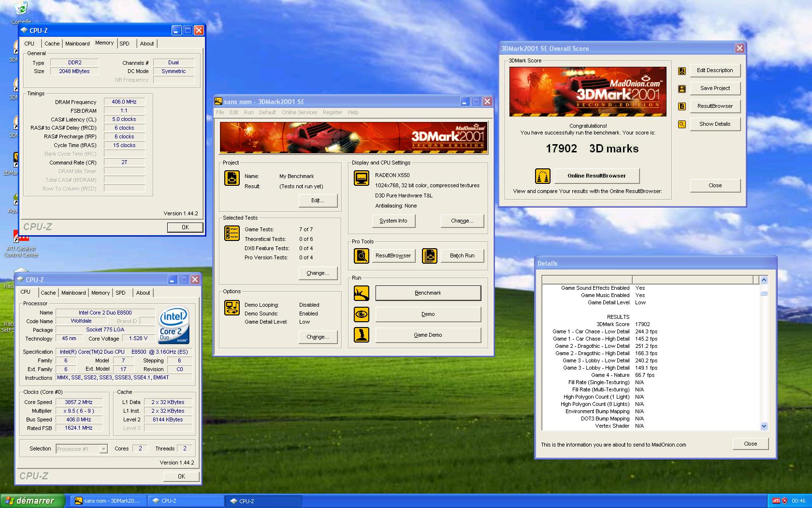Click Close button in Overall Score window

[715, 185]
